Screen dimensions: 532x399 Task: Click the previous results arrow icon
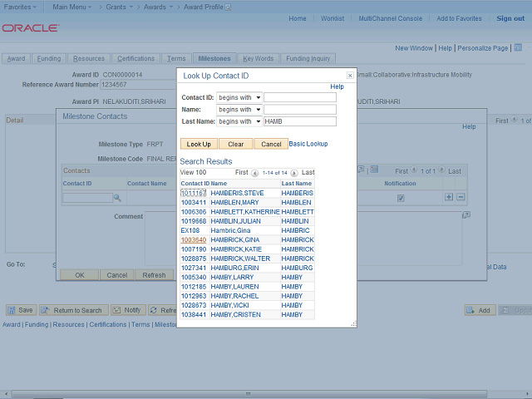point(254,173)
